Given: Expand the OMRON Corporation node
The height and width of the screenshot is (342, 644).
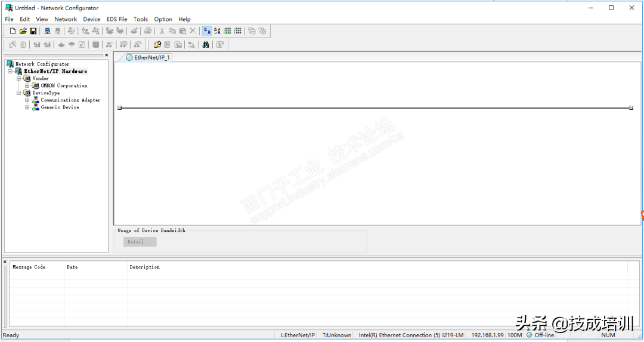Looking at the screenshot, I should [27, 85].
